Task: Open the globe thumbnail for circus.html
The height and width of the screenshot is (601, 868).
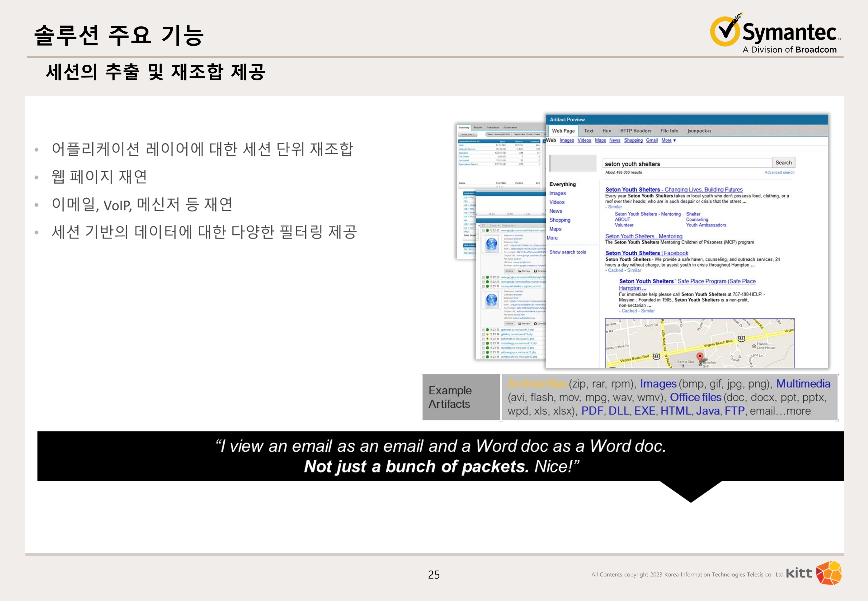Action: pos(492,300)
